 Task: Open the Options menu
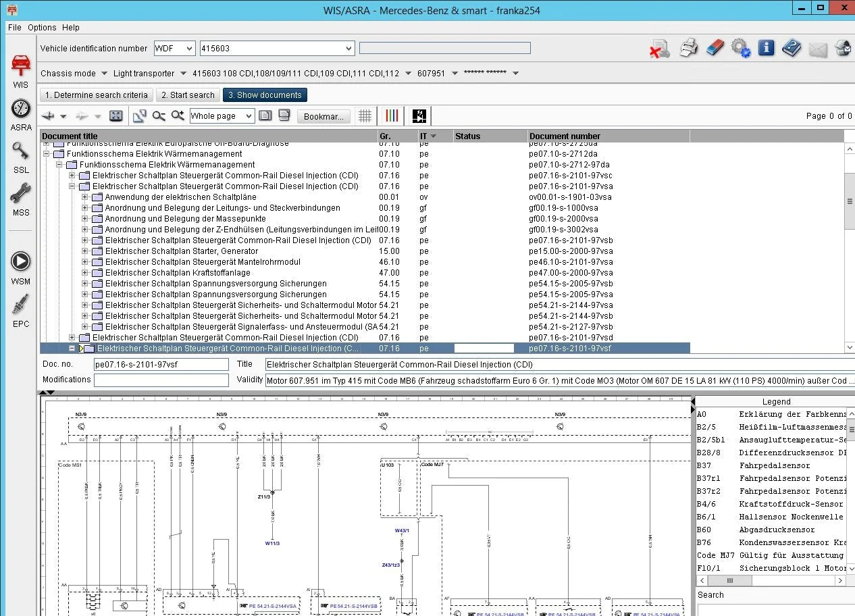42,28
